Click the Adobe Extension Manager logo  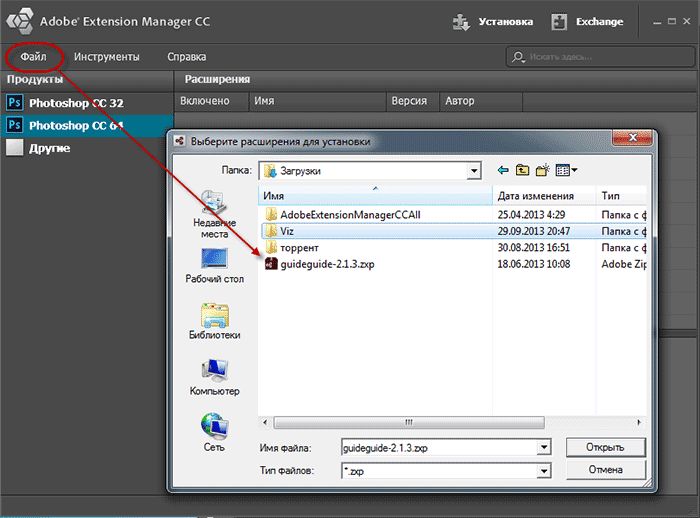point(21,21)
